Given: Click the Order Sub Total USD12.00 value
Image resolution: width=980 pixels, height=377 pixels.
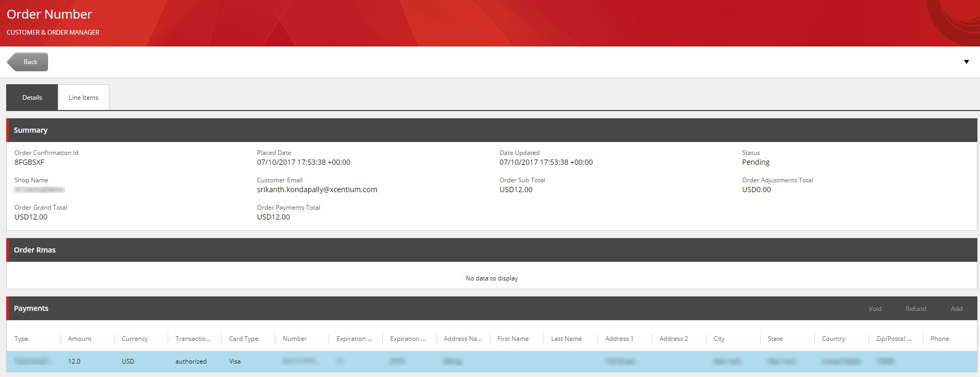Looking at the screenshot, I should 516,190.
